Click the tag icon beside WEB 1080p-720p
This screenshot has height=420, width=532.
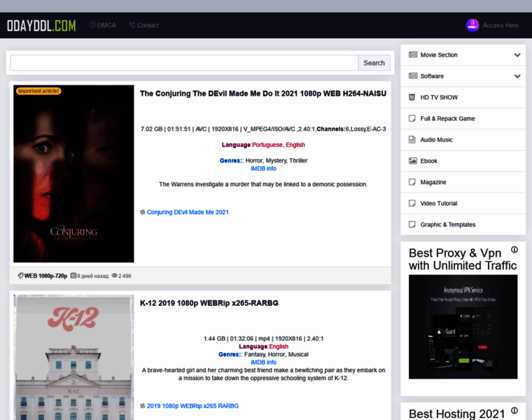20,276
